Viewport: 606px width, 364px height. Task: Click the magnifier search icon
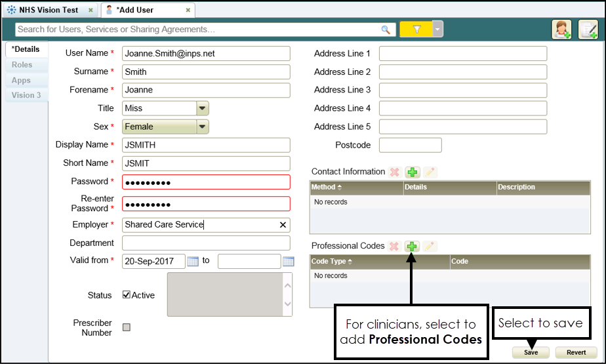(x=386, y=30)
